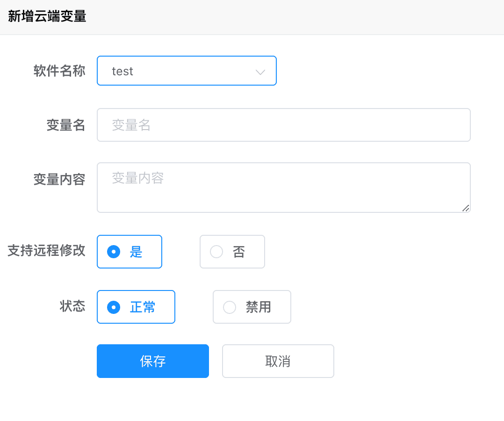Click the 状态 field label
The height and width of the screenshot is (421, 504).
click(x=72, y=306)
